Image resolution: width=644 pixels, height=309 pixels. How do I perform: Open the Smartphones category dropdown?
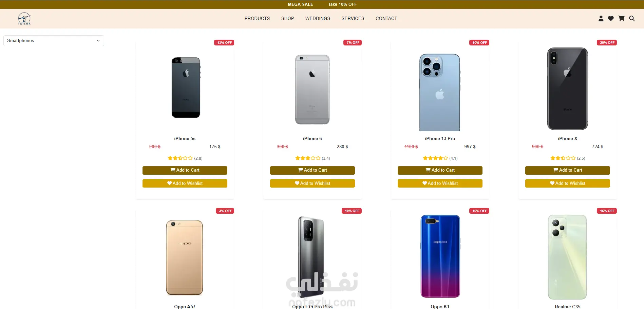pos(54,41)
